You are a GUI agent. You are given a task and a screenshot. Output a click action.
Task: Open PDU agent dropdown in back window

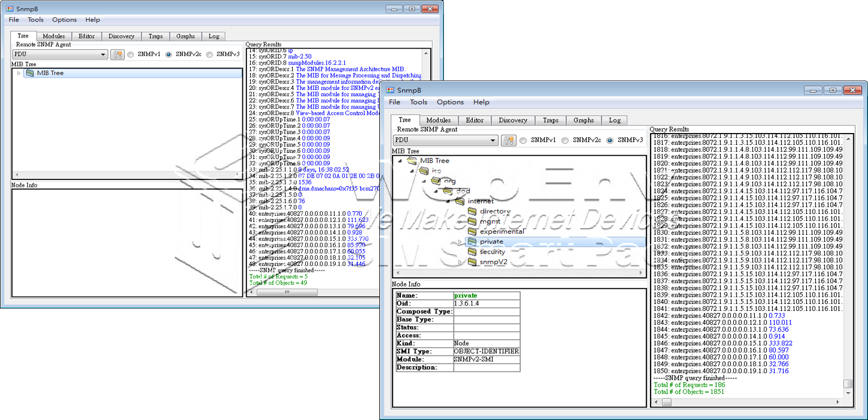click(x=60, y=55)
